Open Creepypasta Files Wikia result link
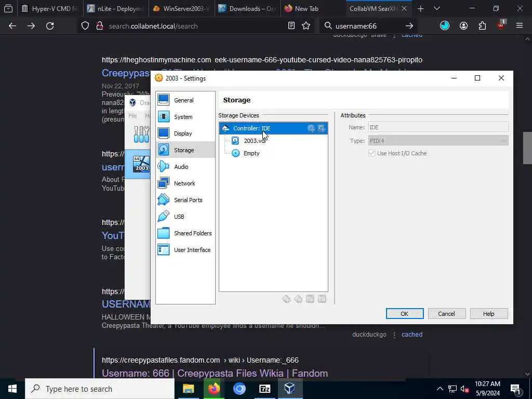The image size is (532, 399). pos(215,373)
